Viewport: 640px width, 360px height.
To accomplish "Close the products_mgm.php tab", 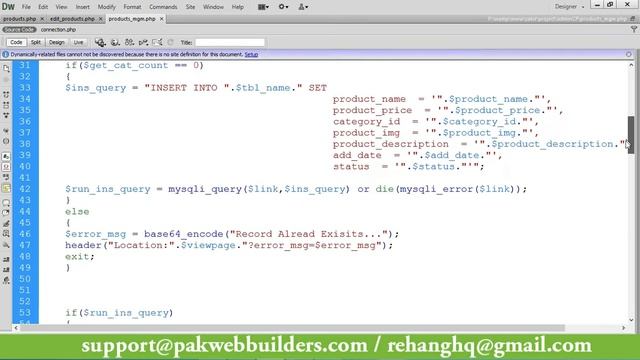I will pos(162,19).
